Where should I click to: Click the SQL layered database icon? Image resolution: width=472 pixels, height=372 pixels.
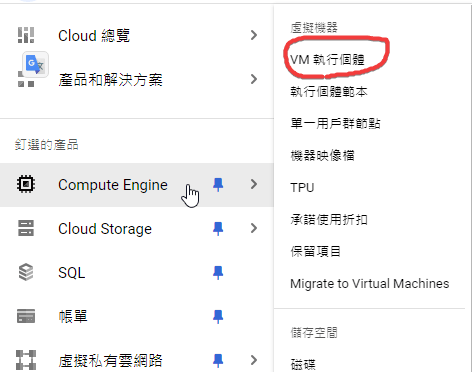tap(26, 272)
